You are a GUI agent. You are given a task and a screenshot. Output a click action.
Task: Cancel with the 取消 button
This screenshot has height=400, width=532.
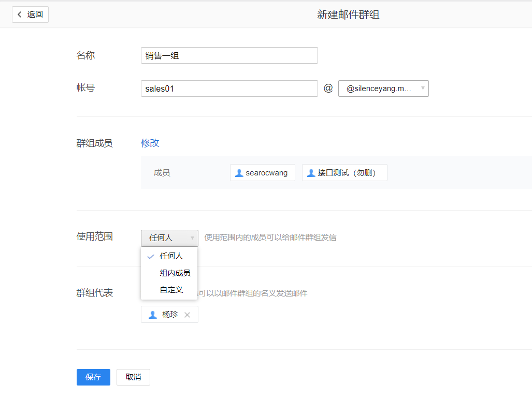133,377
